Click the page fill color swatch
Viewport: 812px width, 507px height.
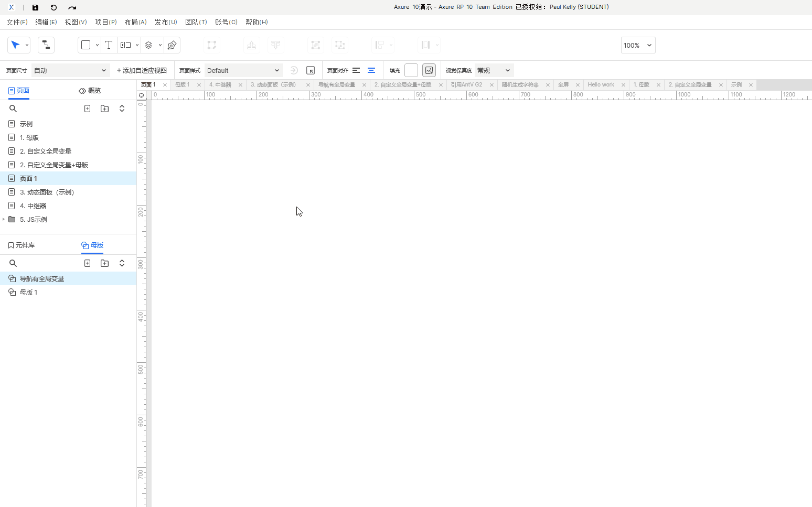[411, 70]
